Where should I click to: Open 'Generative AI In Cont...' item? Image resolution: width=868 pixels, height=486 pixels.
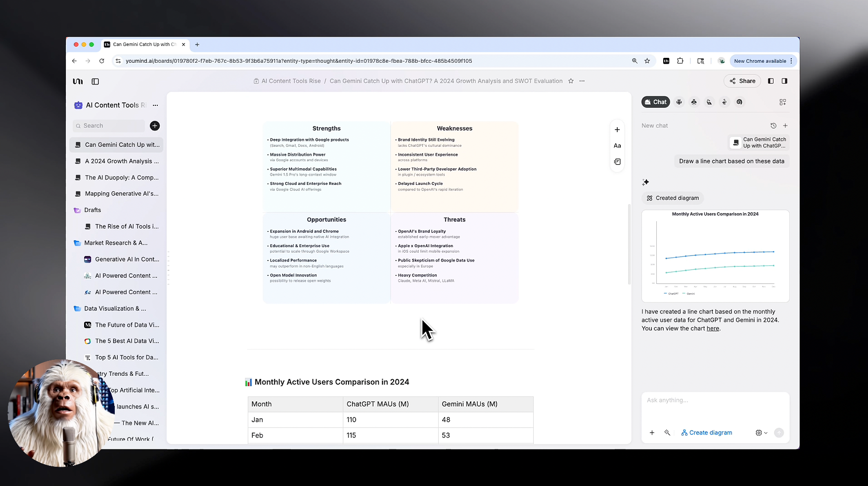122,259
